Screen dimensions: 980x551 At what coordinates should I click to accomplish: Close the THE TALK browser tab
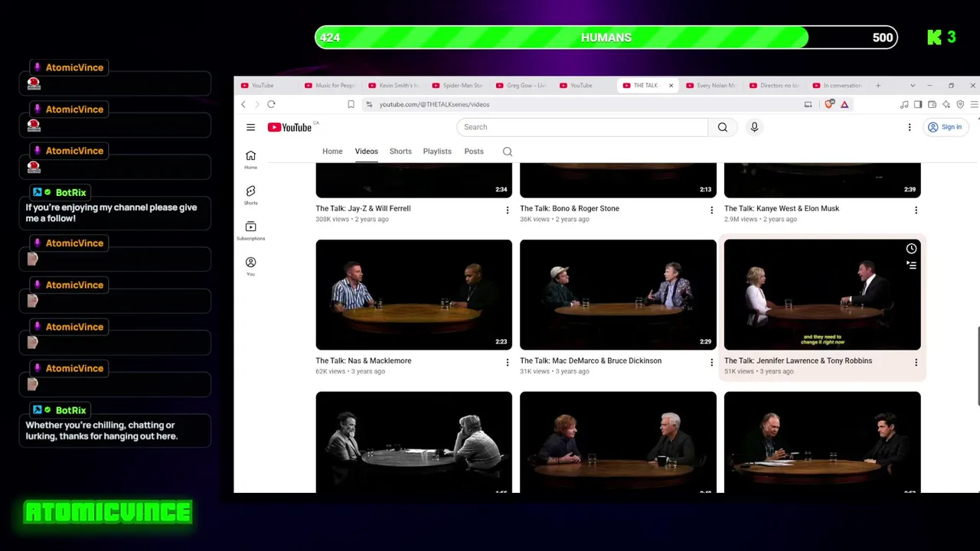pyautogui.click(x=671, y=86)
